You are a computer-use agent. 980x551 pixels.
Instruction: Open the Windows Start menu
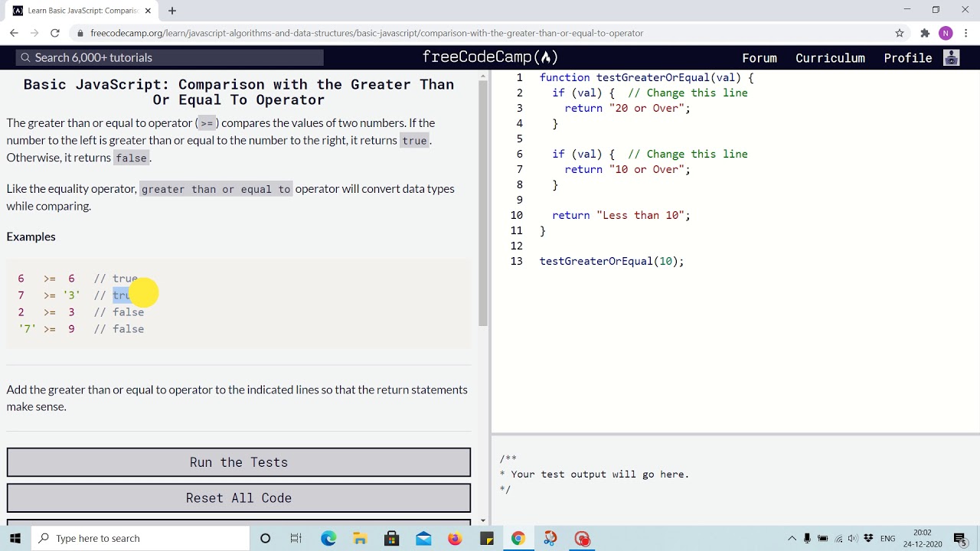pyautogui.click(x=15, y=538)
